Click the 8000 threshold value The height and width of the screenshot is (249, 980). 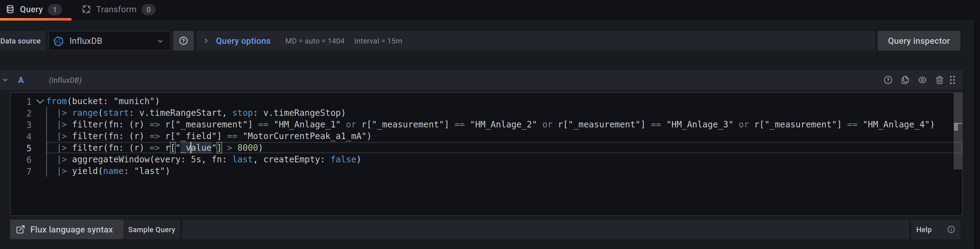click(247, 148)
